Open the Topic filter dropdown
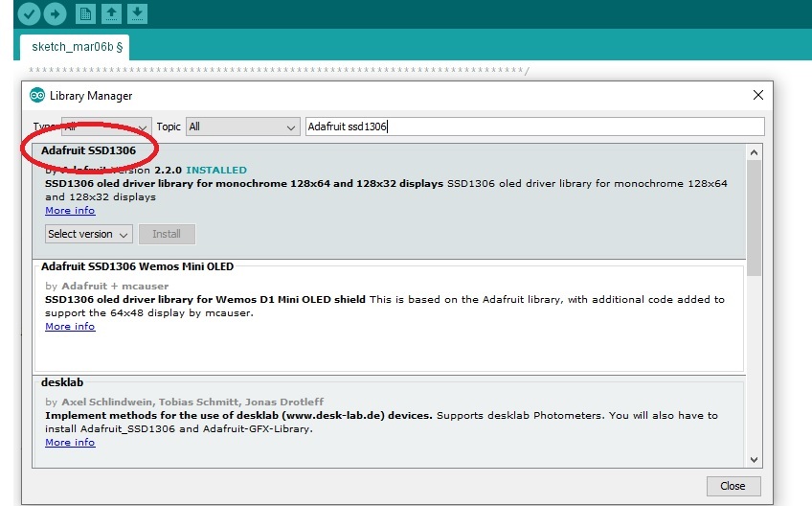The width and height of the screenshot is (812, 506). (x=243, y=126)
